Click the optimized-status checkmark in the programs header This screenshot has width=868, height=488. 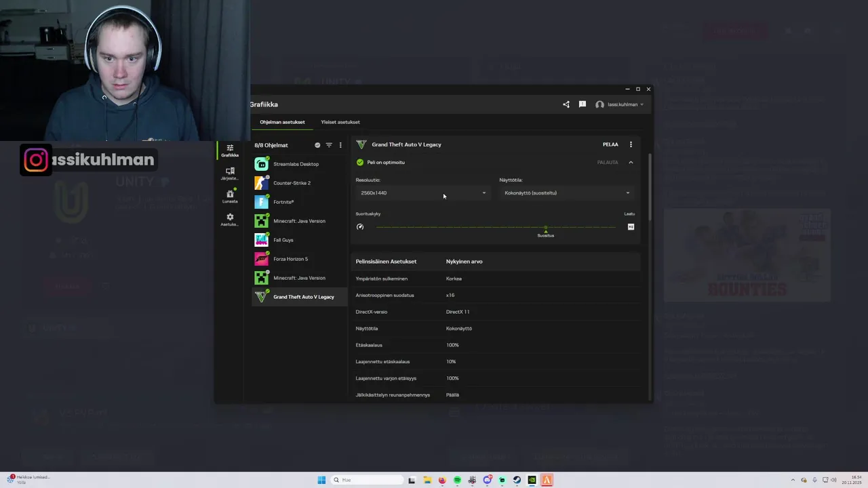(317, 145)
